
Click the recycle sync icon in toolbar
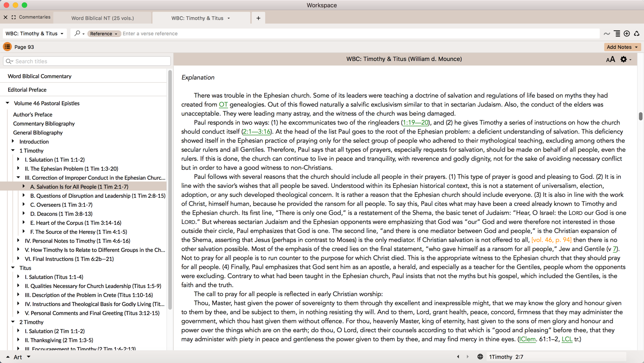(637, 33)
